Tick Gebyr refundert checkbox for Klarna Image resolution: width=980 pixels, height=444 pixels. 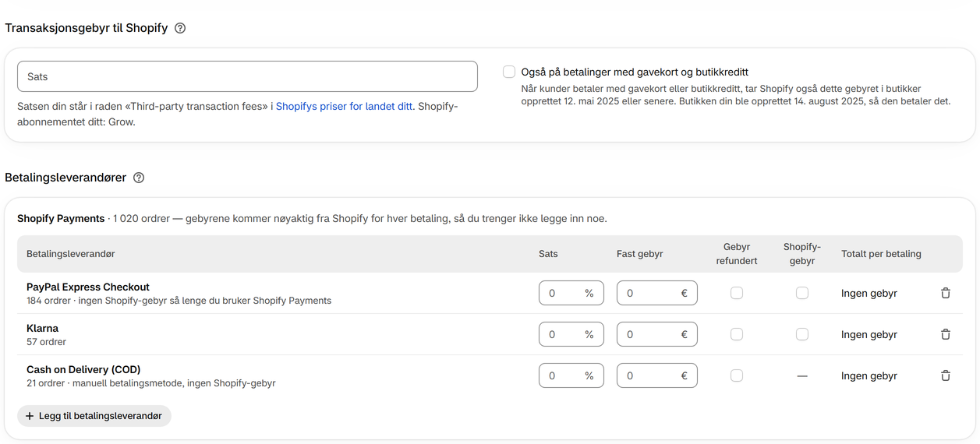737,334
